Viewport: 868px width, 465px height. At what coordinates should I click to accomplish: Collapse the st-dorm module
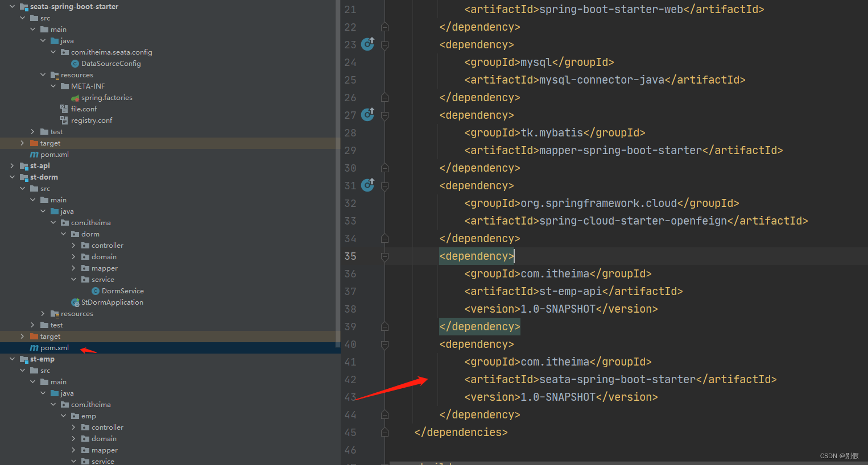13,177
